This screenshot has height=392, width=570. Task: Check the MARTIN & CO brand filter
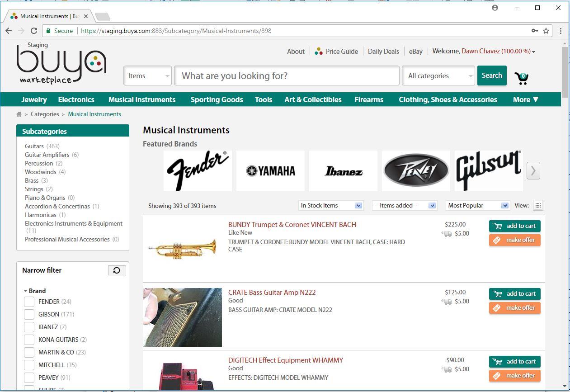(29, 352)
